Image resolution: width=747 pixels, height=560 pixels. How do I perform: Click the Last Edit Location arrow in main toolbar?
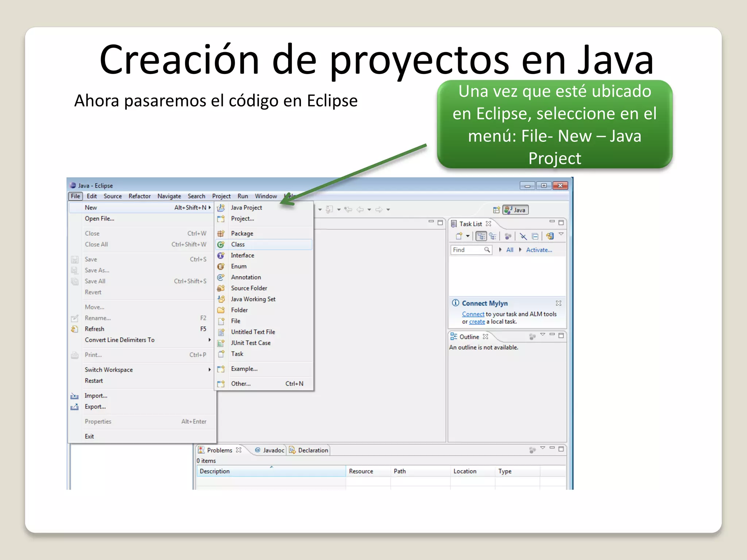pos(348,209)
